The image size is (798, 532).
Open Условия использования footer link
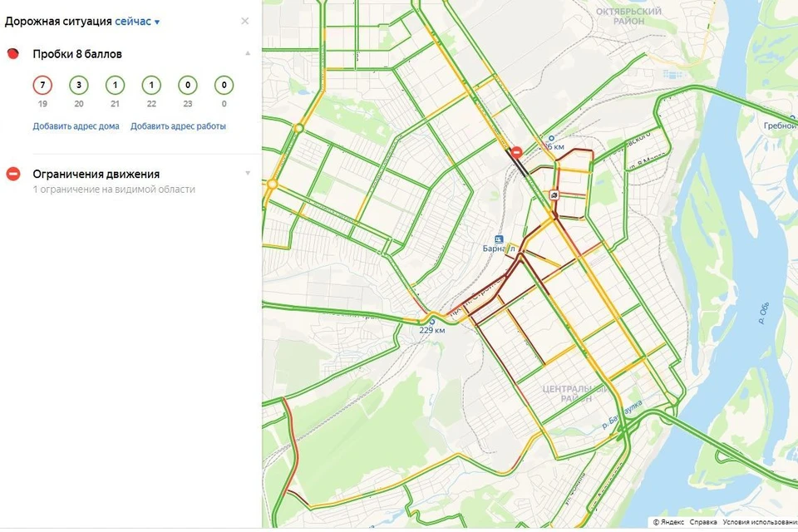click(x=759, y=522)
